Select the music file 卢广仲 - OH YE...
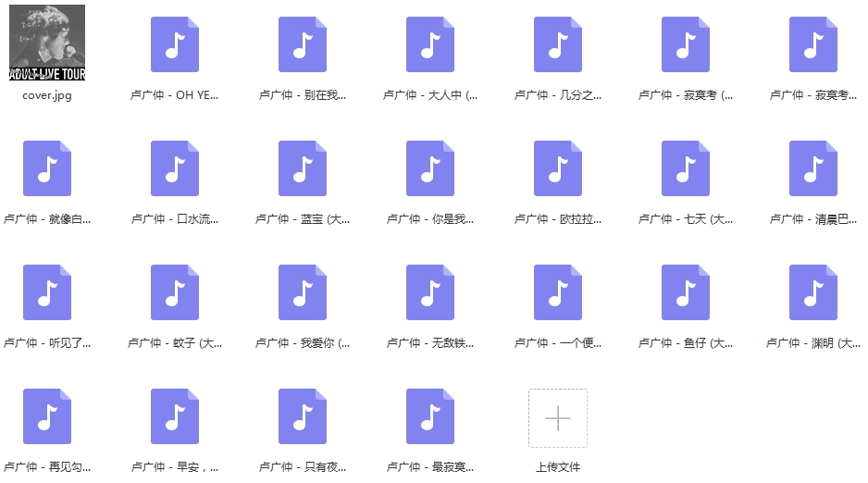The image size is (868, 483). 175,44
